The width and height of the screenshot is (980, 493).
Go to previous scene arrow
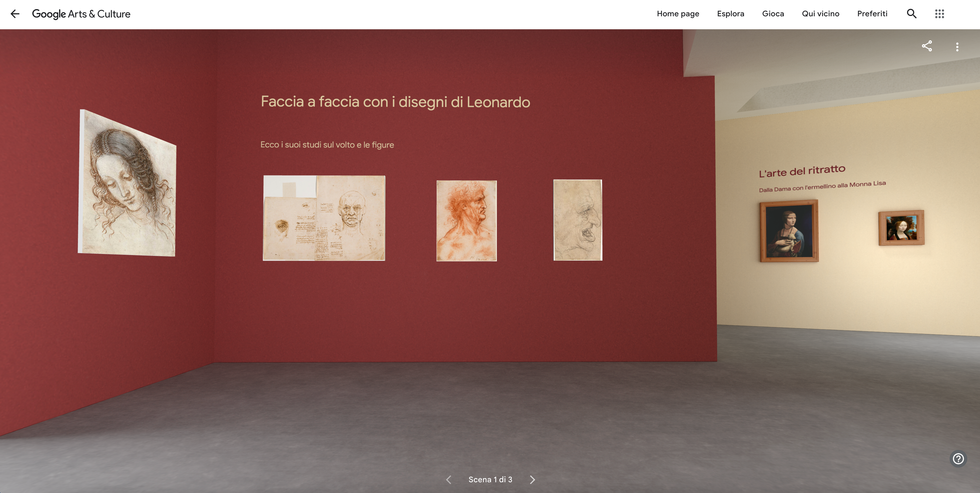(448, 480)
